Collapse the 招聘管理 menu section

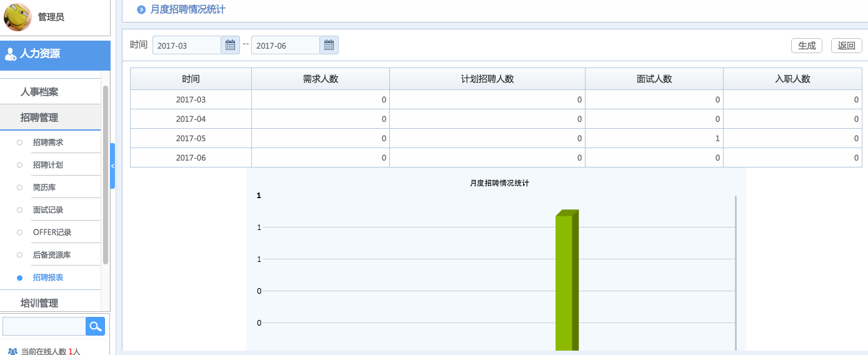(x=39, y=117)
